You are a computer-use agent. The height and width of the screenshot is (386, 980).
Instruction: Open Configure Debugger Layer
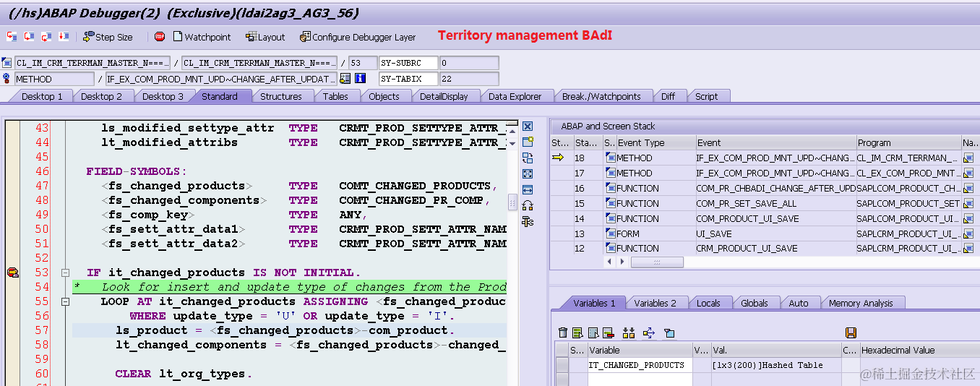[x=358, y=36]
